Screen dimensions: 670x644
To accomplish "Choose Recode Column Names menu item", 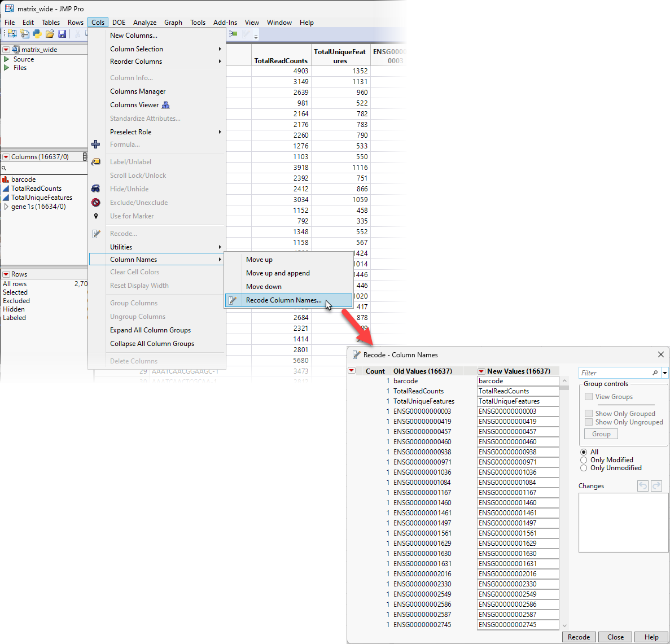I will tap(283, 300).
